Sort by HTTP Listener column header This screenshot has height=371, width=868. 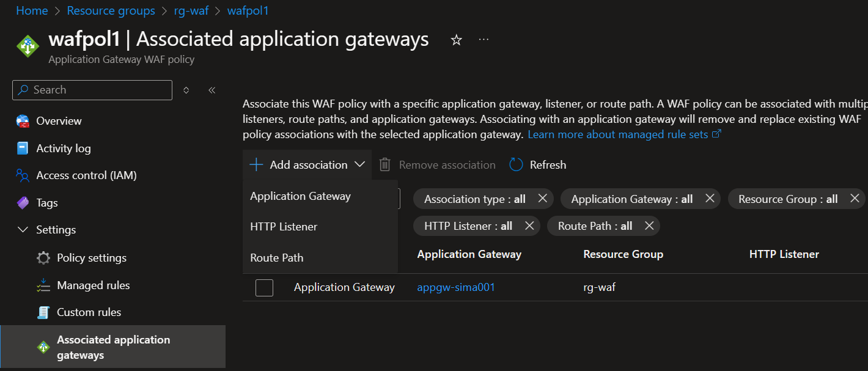coord(784,254)
